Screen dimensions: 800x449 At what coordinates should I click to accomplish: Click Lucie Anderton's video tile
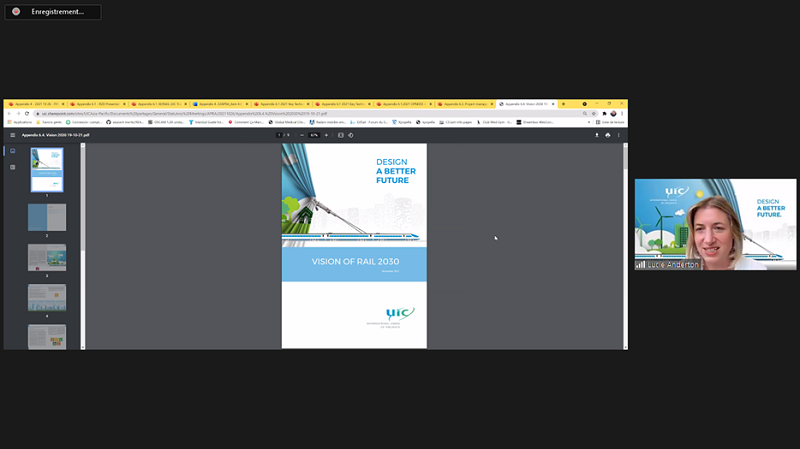(715, 224)
